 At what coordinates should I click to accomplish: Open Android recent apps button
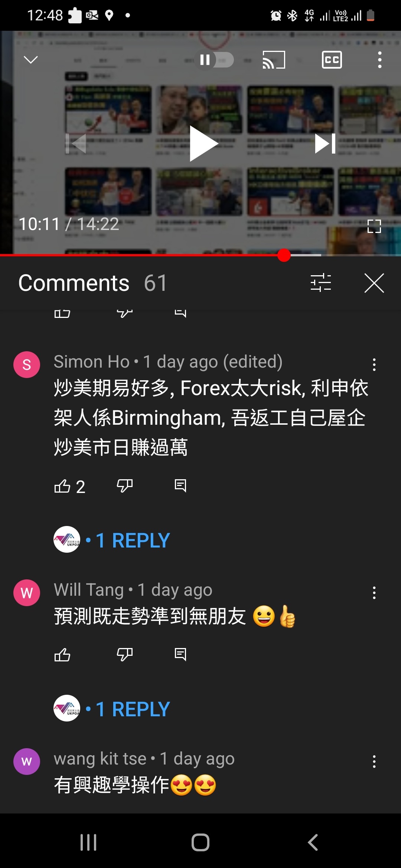pyautogui.click(x=88, y=842)
